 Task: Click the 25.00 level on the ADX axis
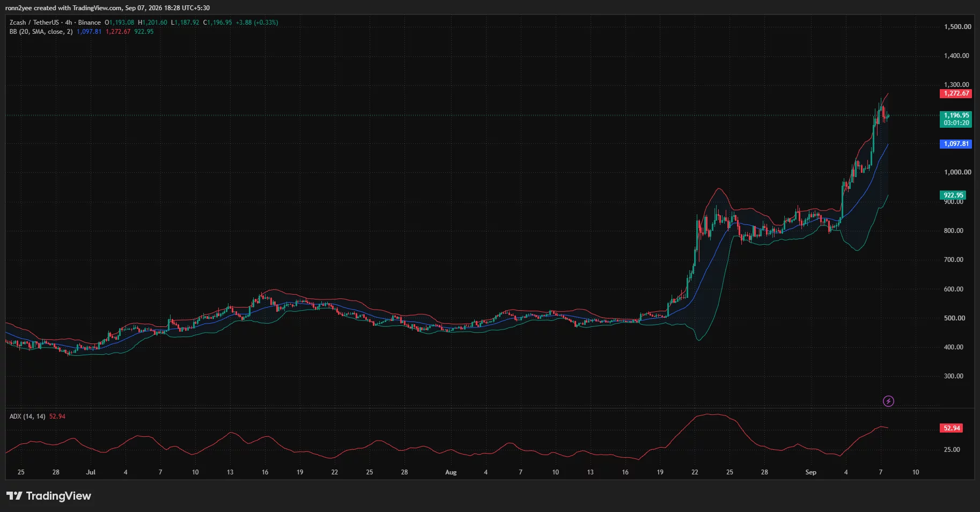952,450
